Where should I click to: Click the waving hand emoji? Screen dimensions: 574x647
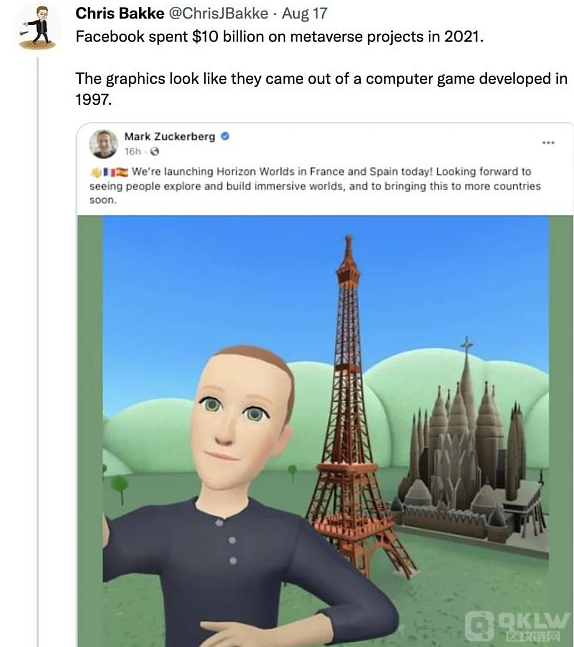pos(96,172)
